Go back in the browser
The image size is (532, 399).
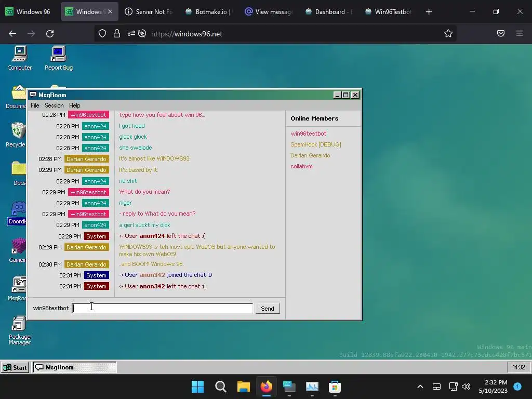coord(12,34)
